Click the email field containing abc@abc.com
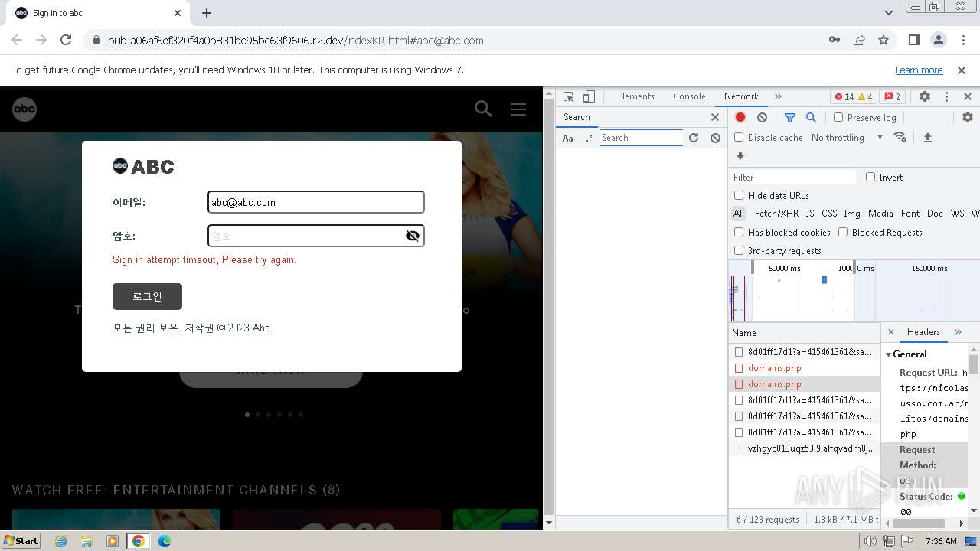 [315, 202]
